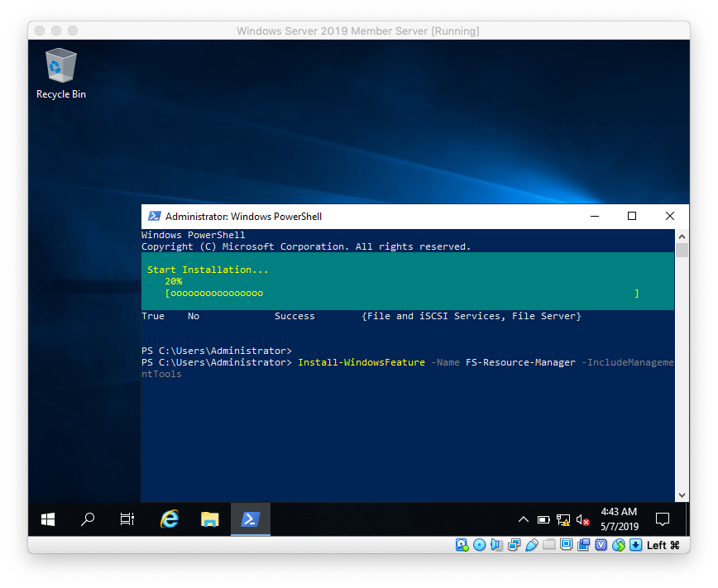
Task: Open the clock showing 4:43 AM
Action: pyautogui.click(x=619, y=519)
